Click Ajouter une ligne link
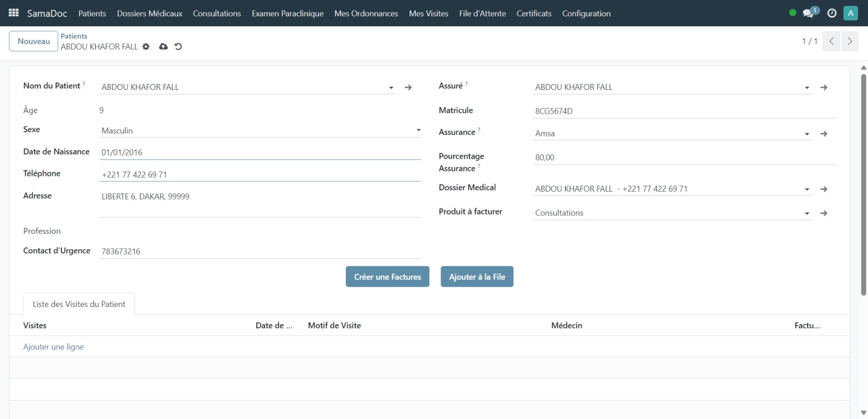Image resolution: width=868 pixels, height=419 pixels. tap(53, 347)
